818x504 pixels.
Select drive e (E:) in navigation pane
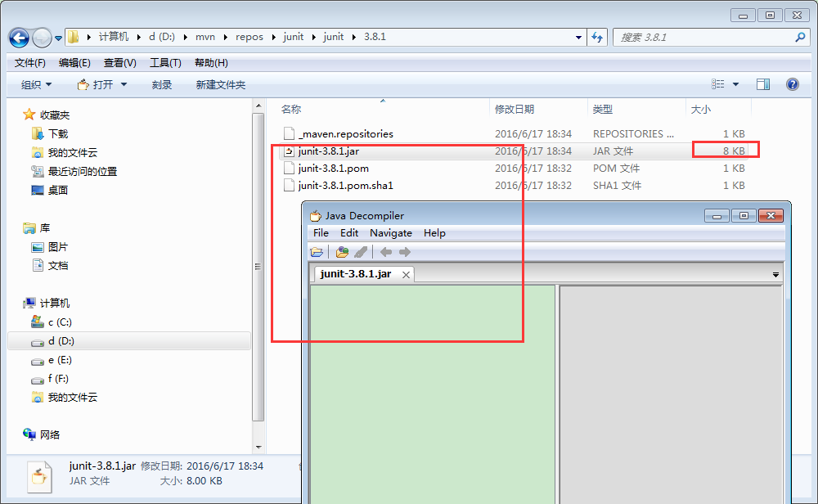(x=60, y=359)
